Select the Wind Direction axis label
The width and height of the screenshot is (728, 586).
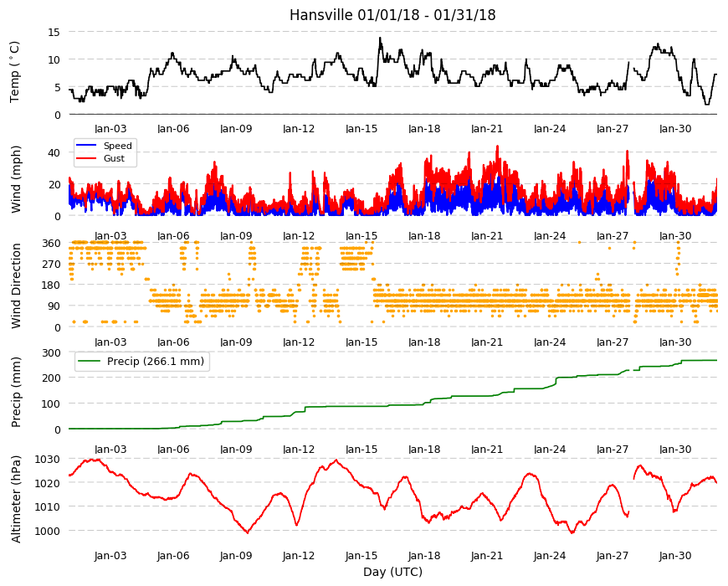(16, 285)
